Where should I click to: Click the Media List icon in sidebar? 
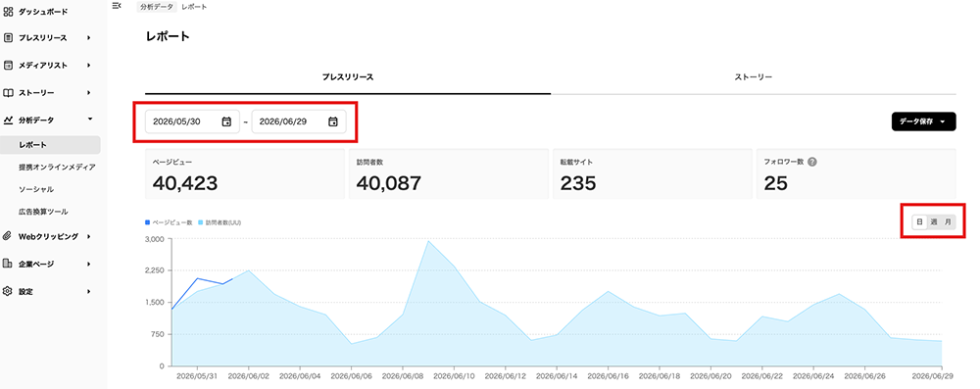pos(8,65)
